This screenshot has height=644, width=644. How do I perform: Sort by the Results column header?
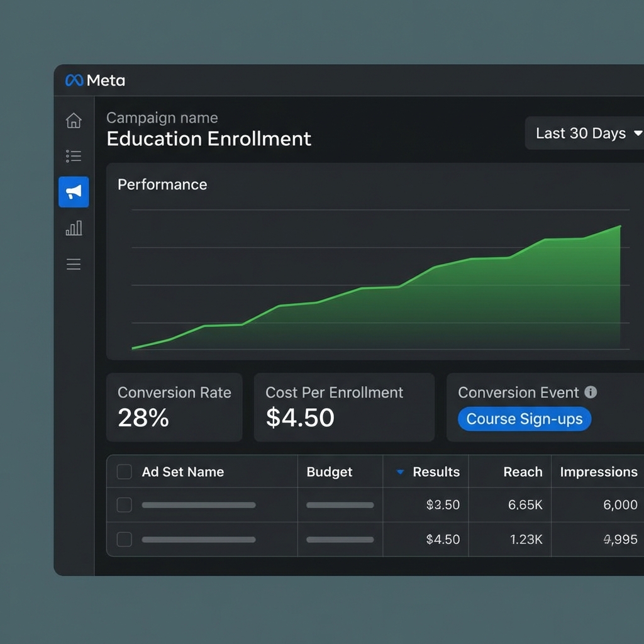click(x=436, y=472)
